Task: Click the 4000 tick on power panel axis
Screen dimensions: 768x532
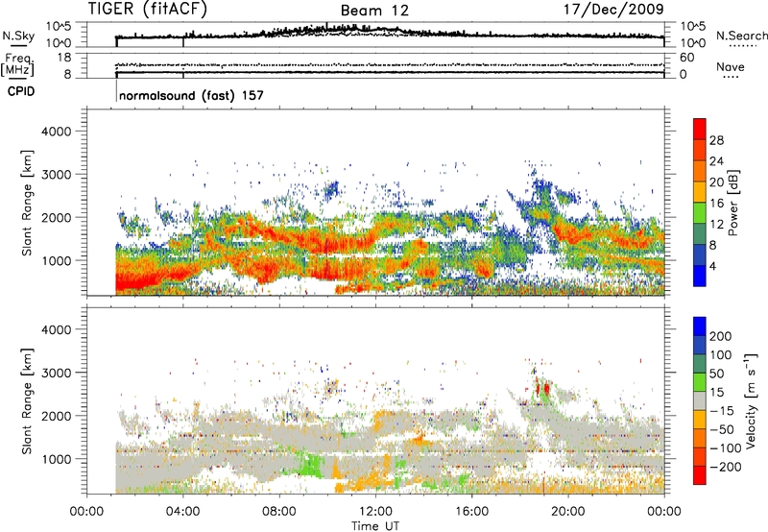Action: [x=57, y=132]
